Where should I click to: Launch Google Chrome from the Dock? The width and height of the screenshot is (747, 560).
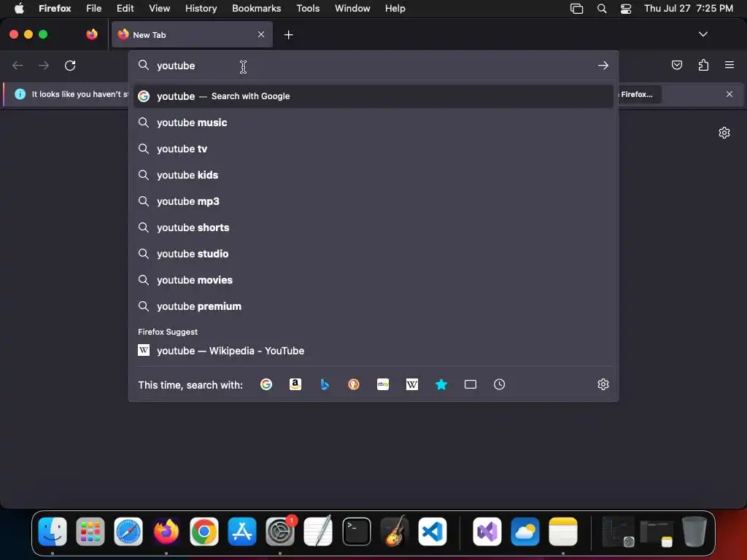204,531
